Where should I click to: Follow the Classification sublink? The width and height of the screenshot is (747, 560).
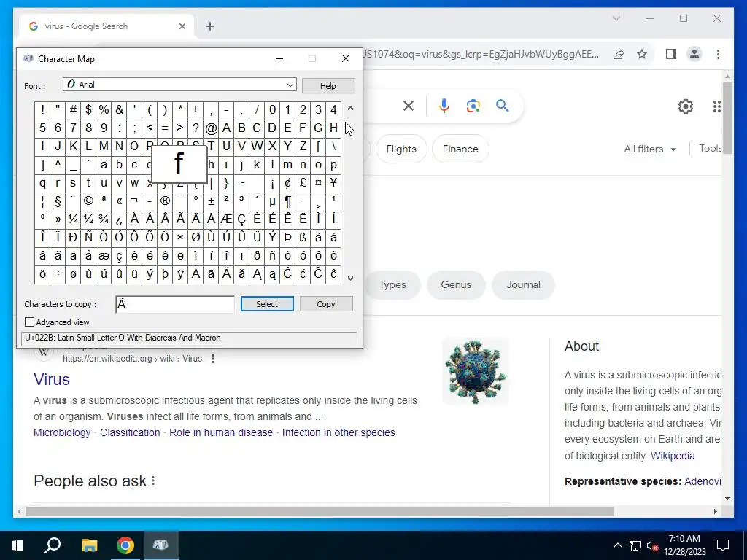(x=130, y=432)
